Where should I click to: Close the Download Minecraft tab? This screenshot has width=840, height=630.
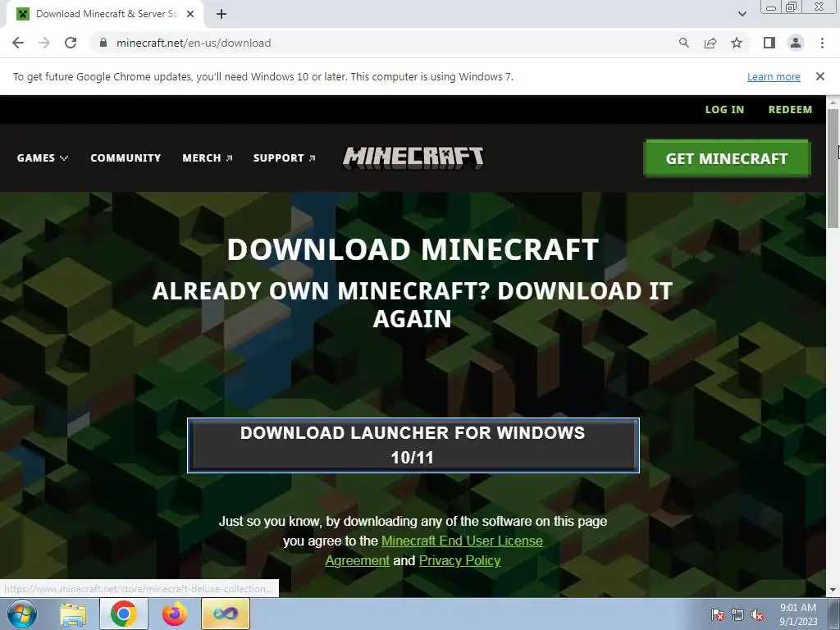coord(189,14)
